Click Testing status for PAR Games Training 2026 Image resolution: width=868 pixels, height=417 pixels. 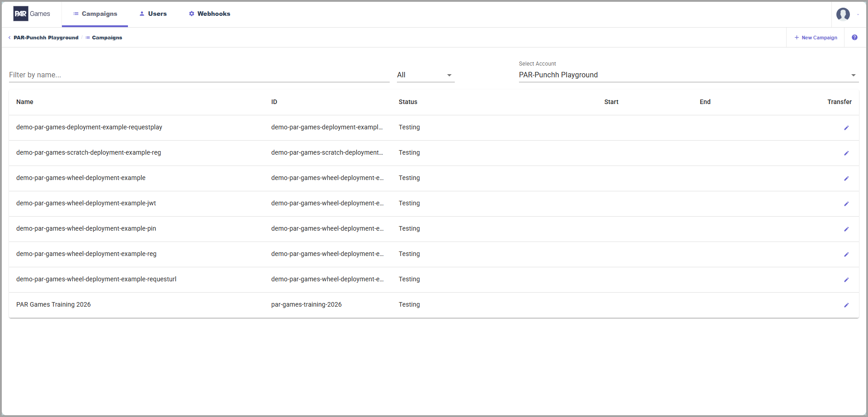pos(409,304)
